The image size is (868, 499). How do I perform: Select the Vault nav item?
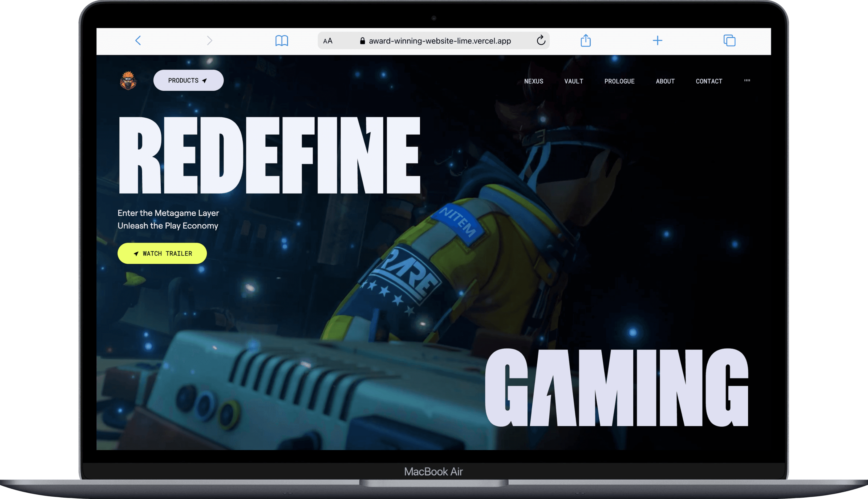pyautogui.click(x=573, y=81)
